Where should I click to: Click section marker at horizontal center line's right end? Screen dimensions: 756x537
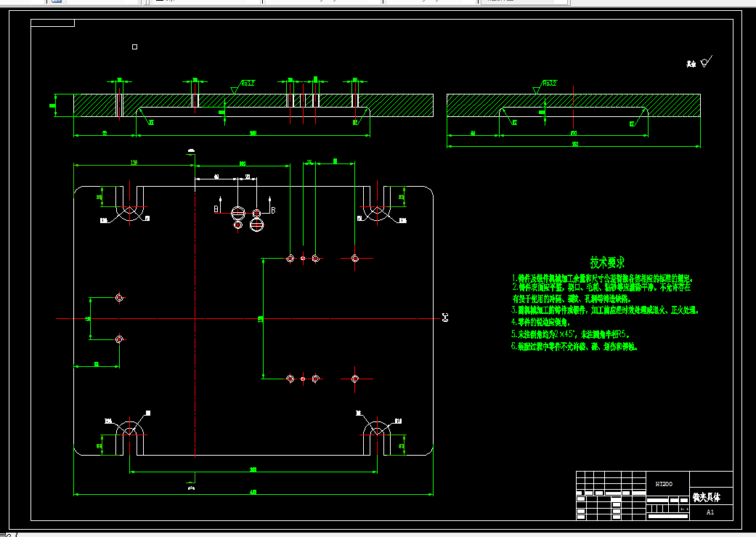pos(445,317)
